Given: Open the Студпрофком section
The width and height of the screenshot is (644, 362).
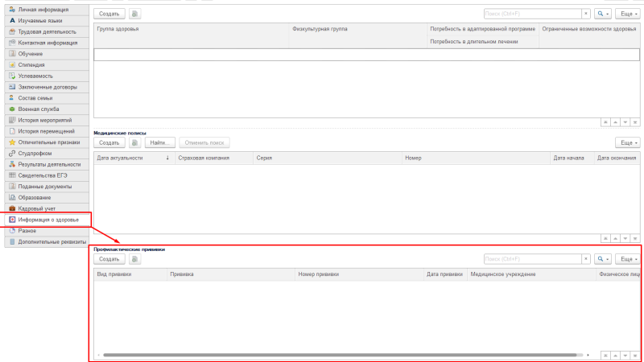Looking at the screenshot, I should 35,153.
